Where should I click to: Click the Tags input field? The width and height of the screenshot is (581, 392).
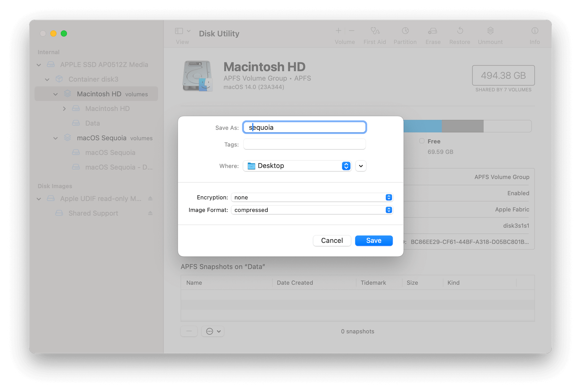(x=304, y=144)
